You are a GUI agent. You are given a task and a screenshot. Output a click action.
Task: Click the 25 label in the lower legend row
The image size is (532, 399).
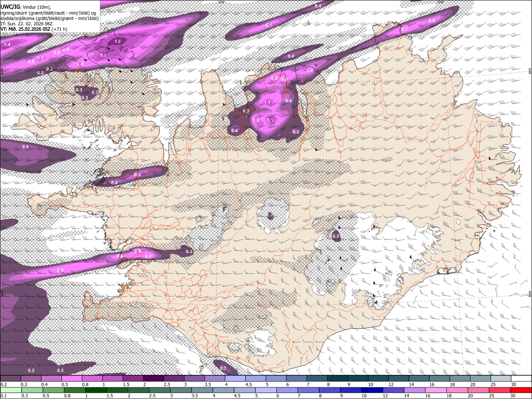coord(492,396)
